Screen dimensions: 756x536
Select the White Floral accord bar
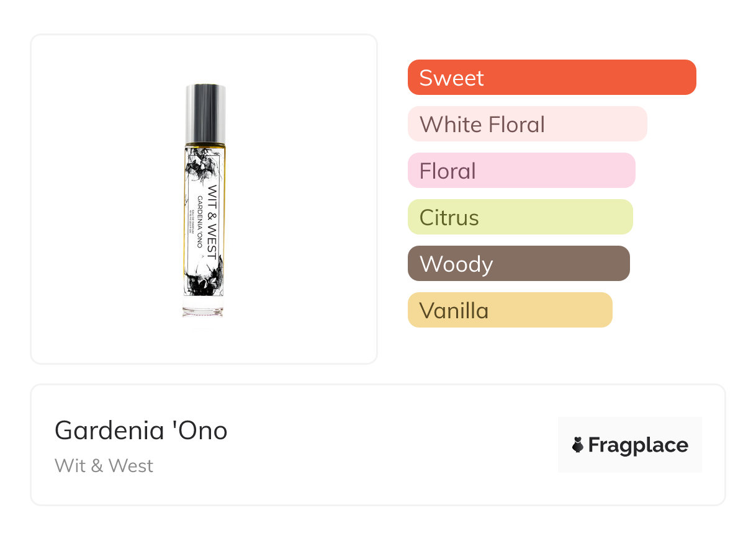point(527,124)
